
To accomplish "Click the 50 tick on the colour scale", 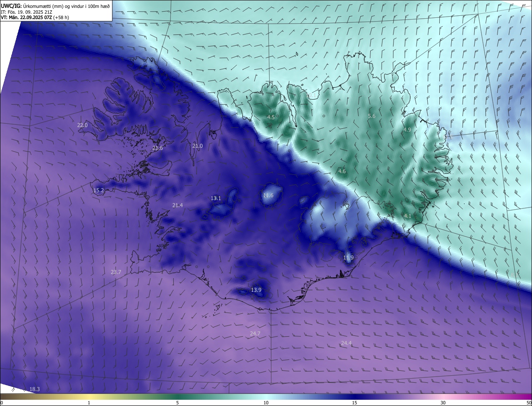I will pyautogui.click(x=529, y=403).
